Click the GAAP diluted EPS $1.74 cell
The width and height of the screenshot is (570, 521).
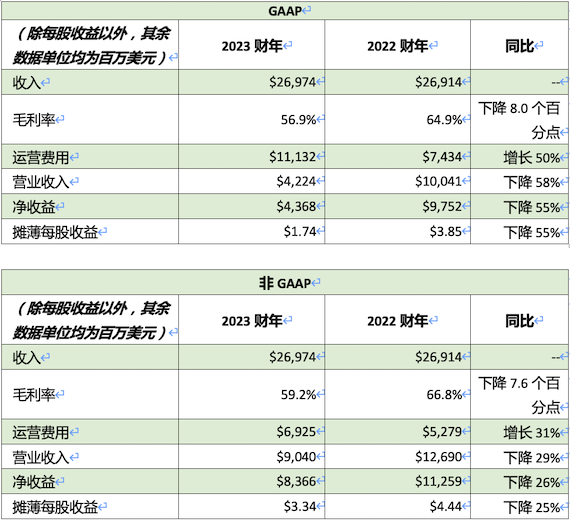point(252,231)
